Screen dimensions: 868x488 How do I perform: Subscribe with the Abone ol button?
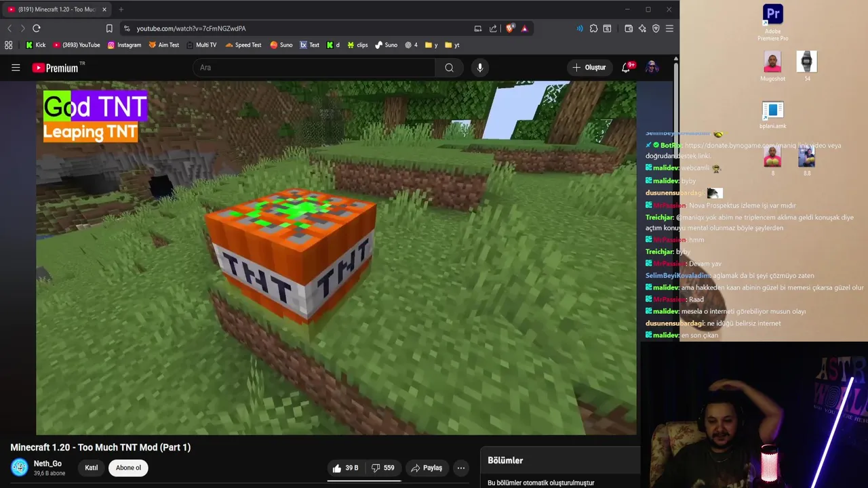(128, 468)
